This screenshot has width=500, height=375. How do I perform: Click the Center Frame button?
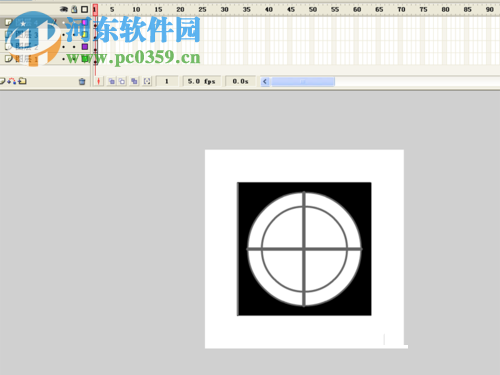pos(98,81)
